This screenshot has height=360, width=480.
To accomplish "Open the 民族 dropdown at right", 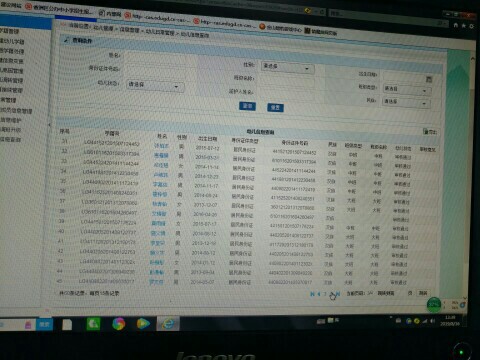I will tap(406, 102).
